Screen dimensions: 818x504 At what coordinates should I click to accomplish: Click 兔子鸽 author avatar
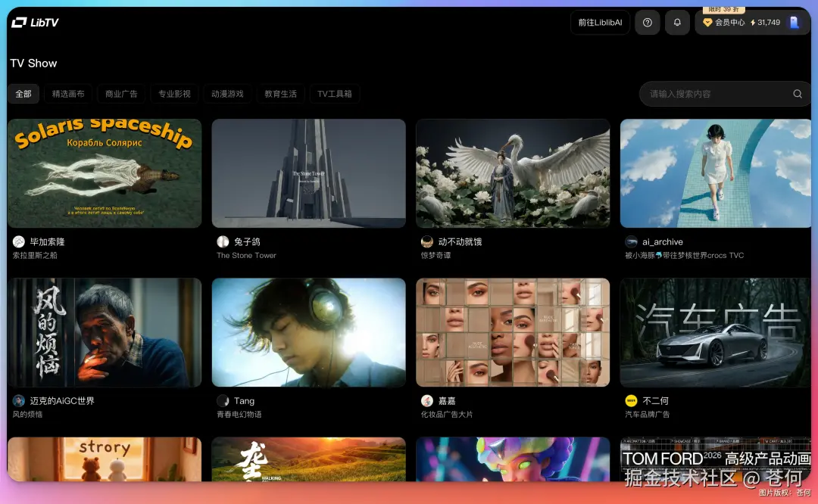pos(223,242)
